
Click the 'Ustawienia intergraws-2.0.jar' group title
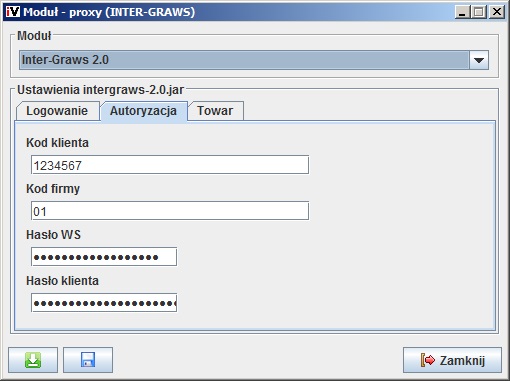coord(100,90)
